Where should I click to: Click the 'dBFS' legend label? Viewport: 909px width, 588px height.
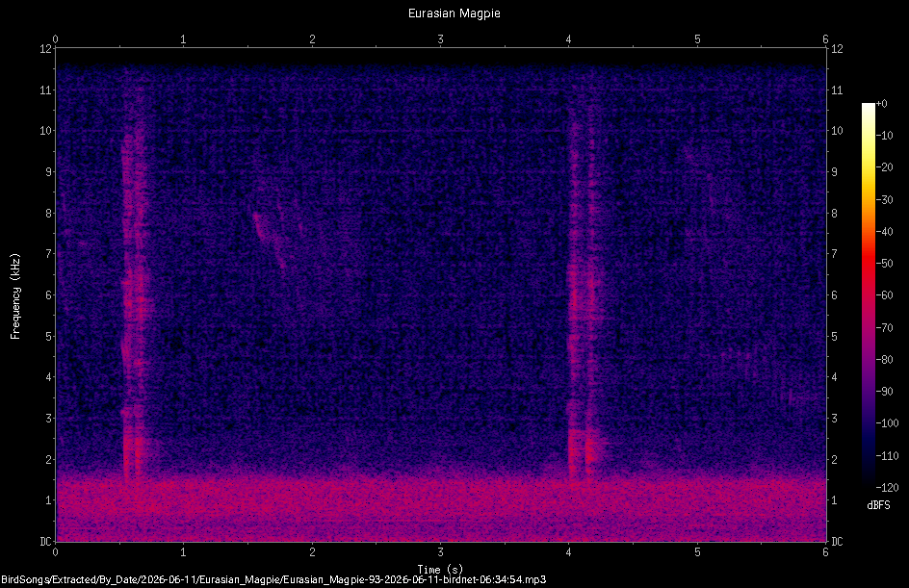click(878, 505)
